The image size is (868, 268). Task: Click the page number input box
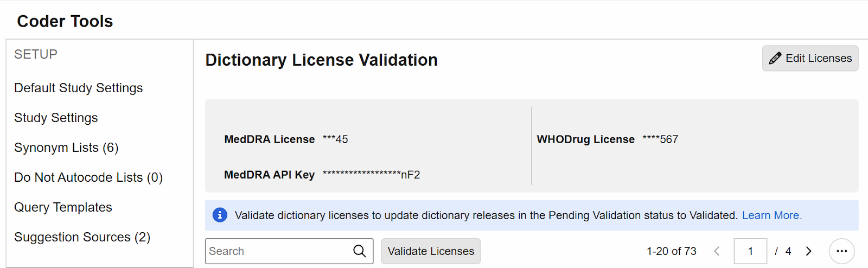[x=750, y=251]
